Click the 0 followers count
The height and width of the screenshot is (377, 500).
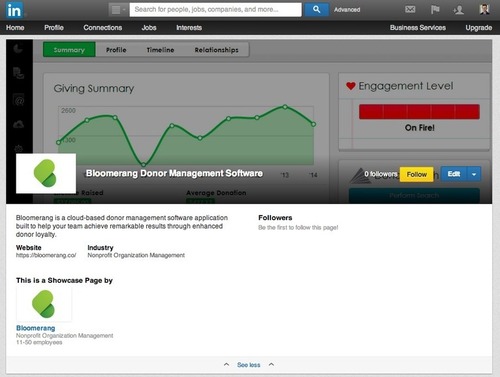click(x=381, y=174)
